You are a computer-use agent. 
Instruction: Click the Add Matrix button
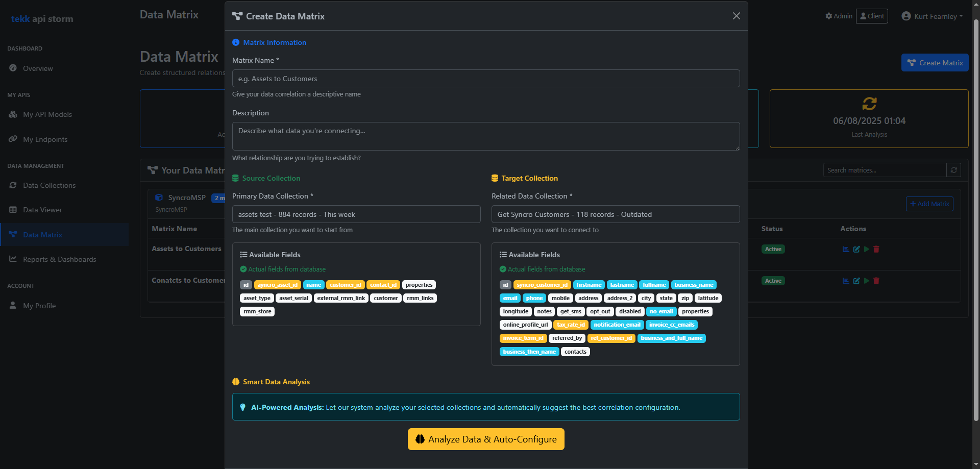click(929, 204)
